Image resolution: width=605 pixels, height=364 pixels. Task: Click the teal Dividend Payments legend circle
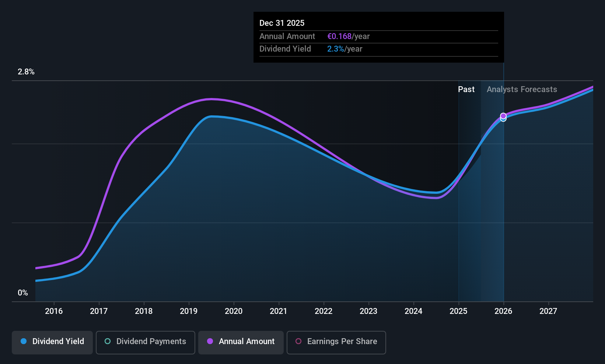pos(108,341)
